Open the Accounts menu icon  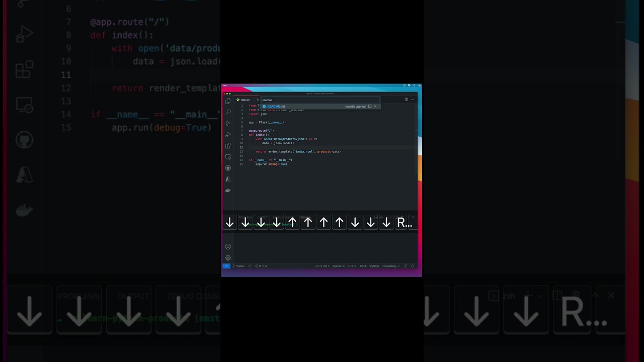tap(228, 247)
